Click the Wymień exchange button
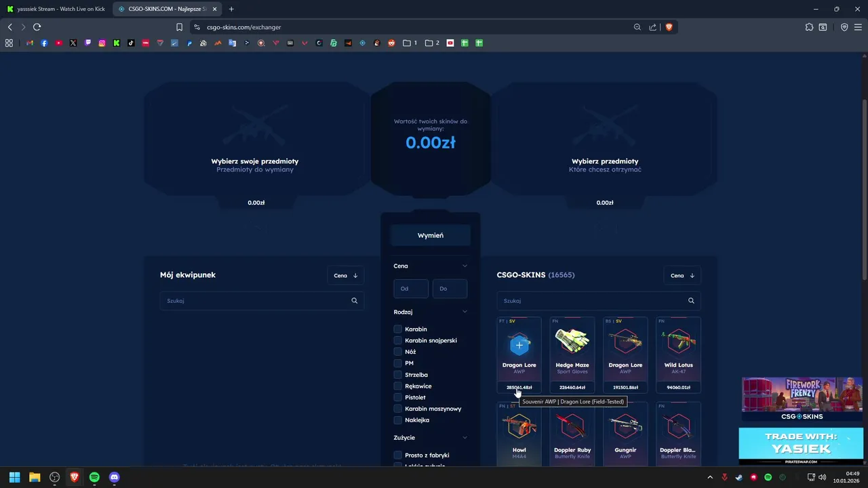 (431, 235)
